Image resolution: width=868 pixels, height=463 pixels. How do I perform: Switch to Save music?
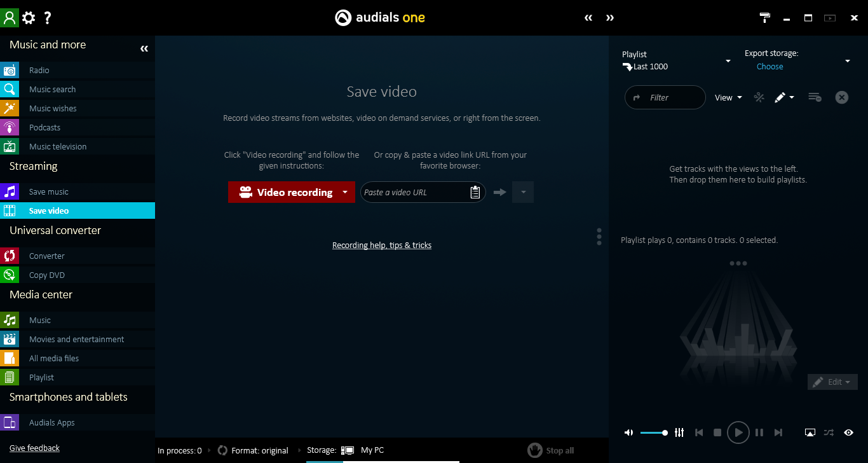[78, 191]
